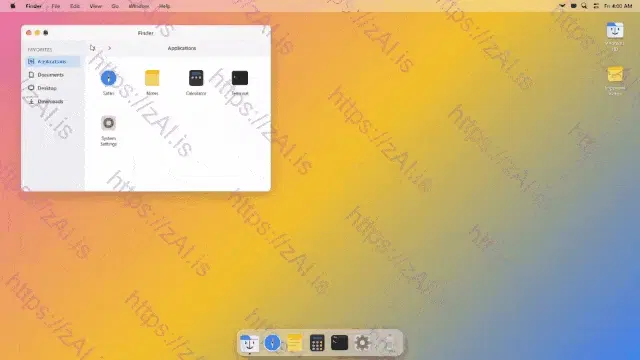Open the File menu
The image size is (640, 360).
click(x=56, y=6)
